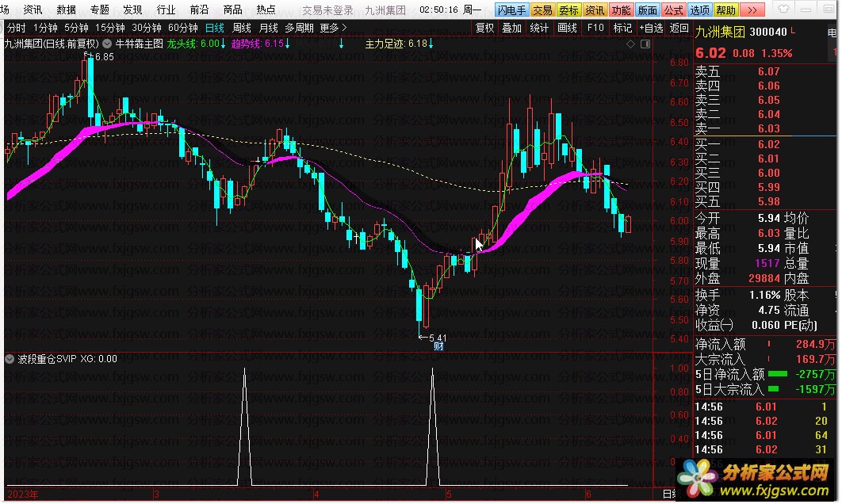Switch to 5分钟 period
Screen dimensions: 842x504
coord(76,28)
